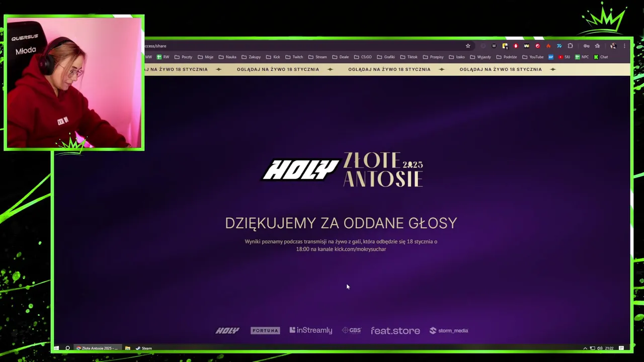This screenshot has height=362, width=644.
Task: Click the streamer webcam overlay
Action: click(74, 82)
